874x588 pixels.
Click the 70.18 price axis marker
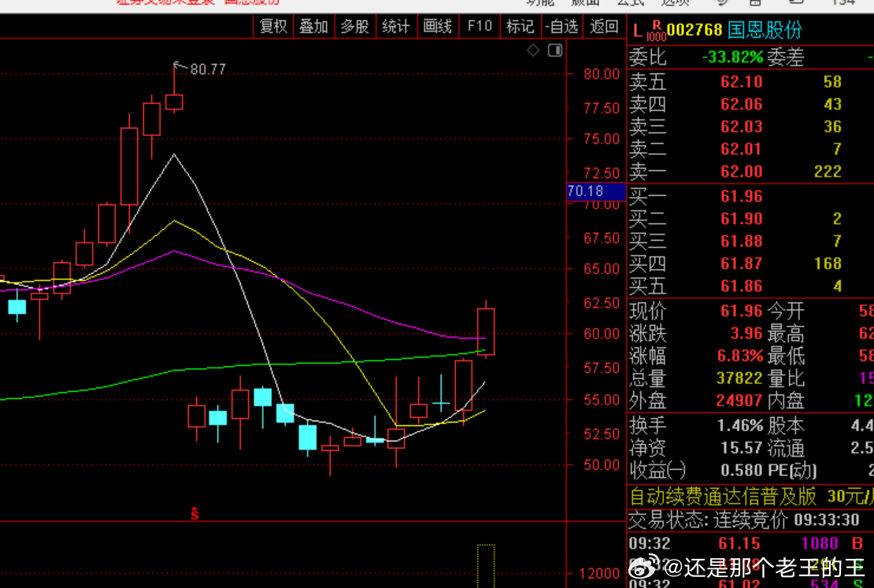point(596,191)
